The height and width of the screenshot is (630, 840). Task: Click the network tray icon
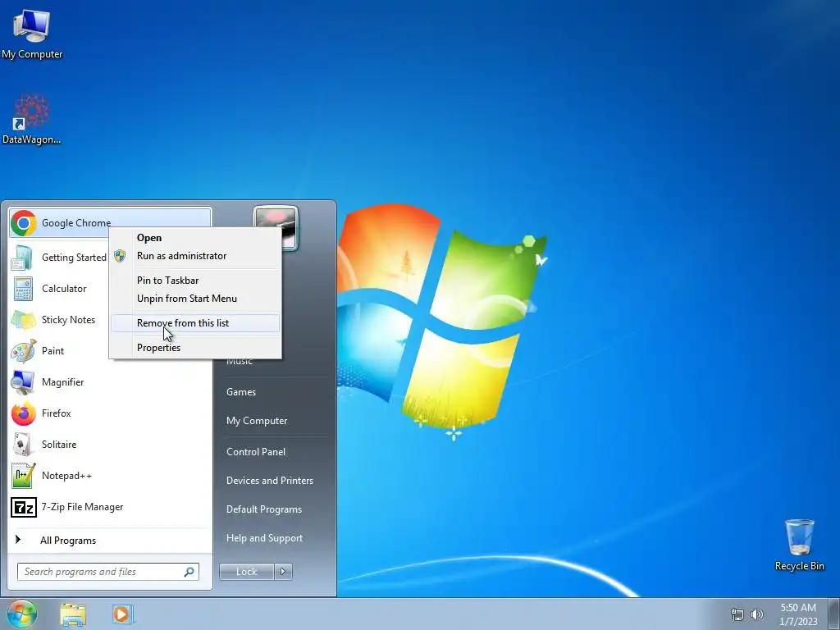(737, 614)
